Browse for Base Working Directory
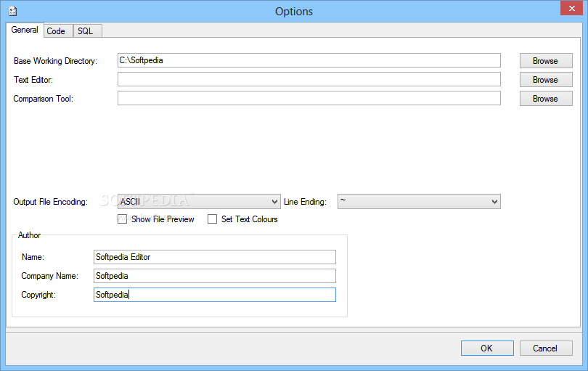 click(x=546, y=61)
